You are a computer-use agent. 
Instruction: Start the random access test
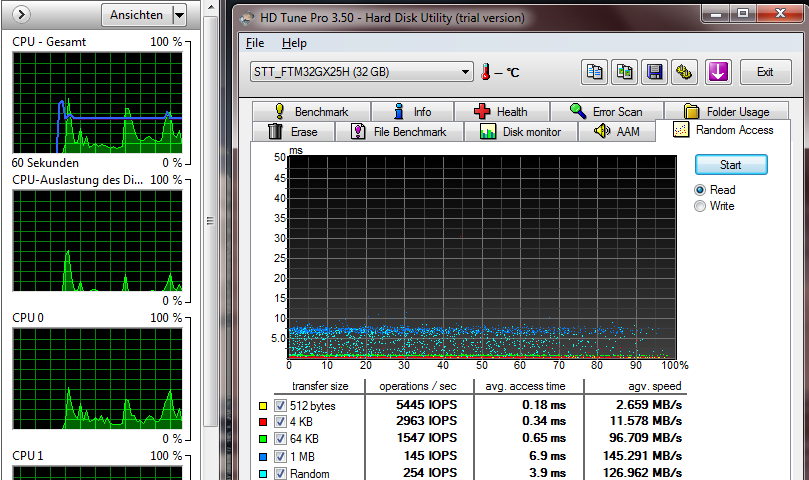pyautogui.click(x=731, y=165)
